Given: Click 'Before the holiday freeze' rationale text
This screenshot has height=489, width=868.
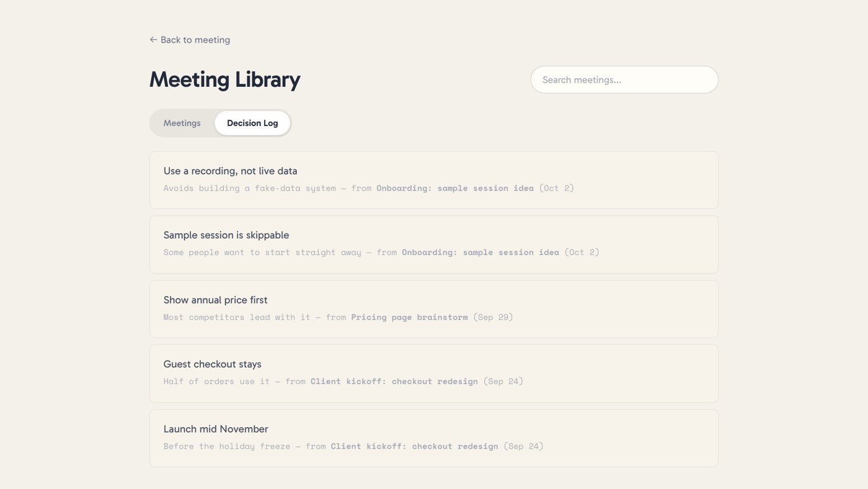Looking at the screenshot, I should (227, 446).
